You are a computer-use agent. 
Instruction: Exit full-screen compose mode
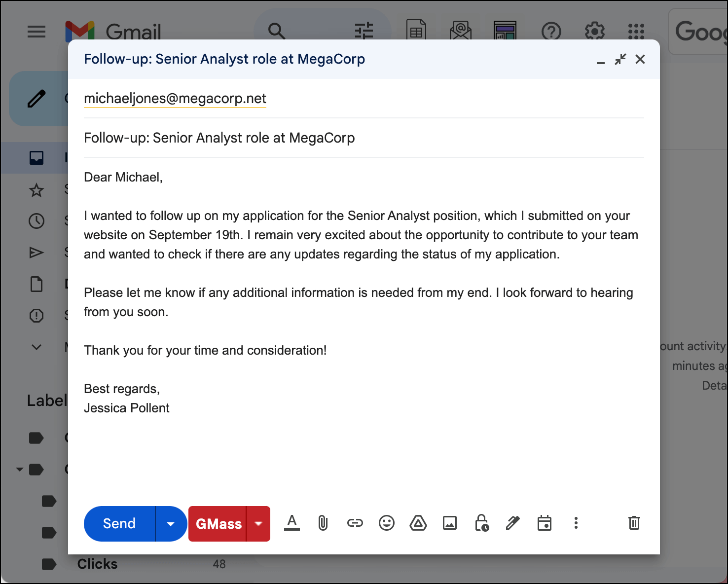pos(620,59)
